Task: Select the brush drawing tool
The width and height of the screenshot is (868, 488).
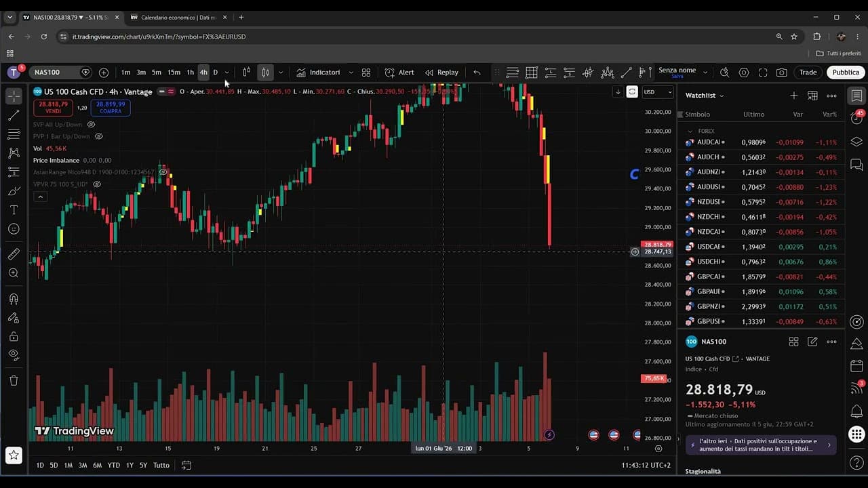Action: point(14,191)
